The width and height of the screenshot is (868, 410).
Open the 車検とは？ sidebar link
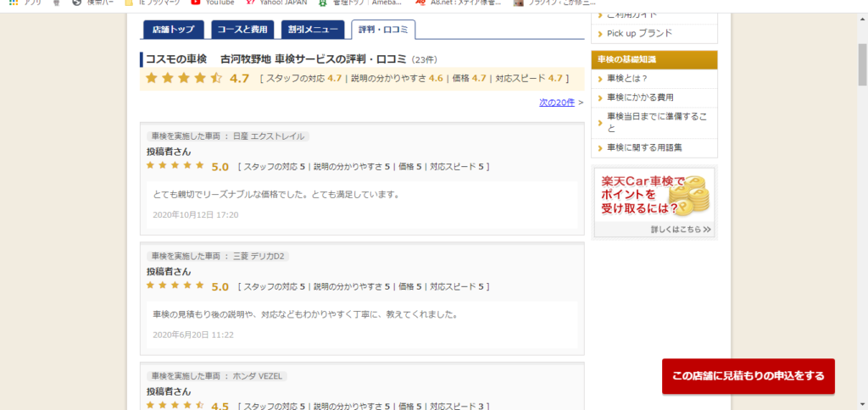point(627,79)
